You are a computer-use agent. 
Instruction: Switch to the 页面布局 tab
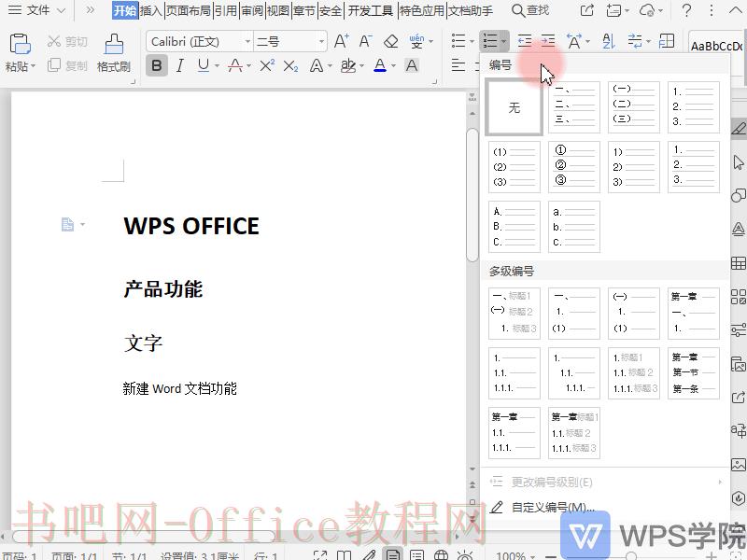[x=189, y=10]
